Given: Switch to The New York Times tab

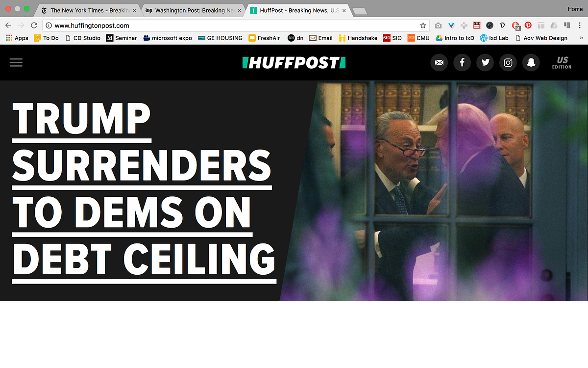Looking at the screenshot, I should (85, 10).
